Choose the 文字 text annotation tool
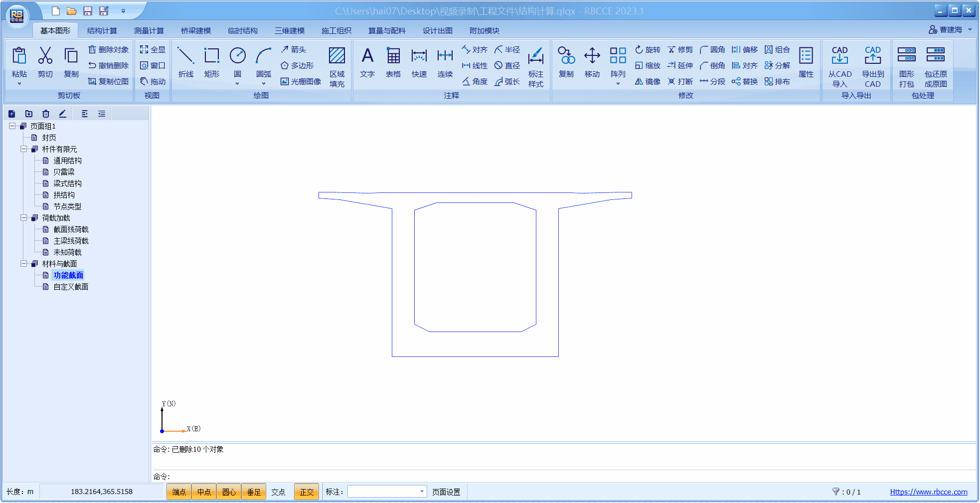 tap(367, 62)
